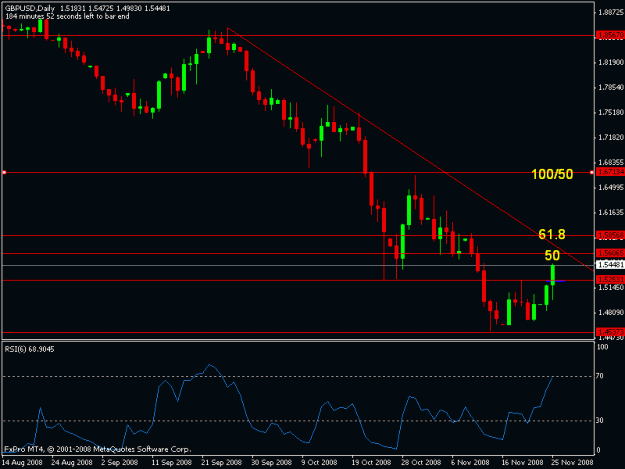
Task: Click the 21 Sep 2008 date label
Action: tap(222, 463)
